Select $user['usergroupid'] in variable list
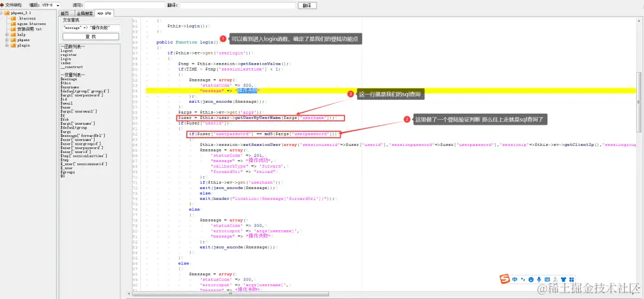The height and width of the screenshot is (299, 644). tap(80, 143)
